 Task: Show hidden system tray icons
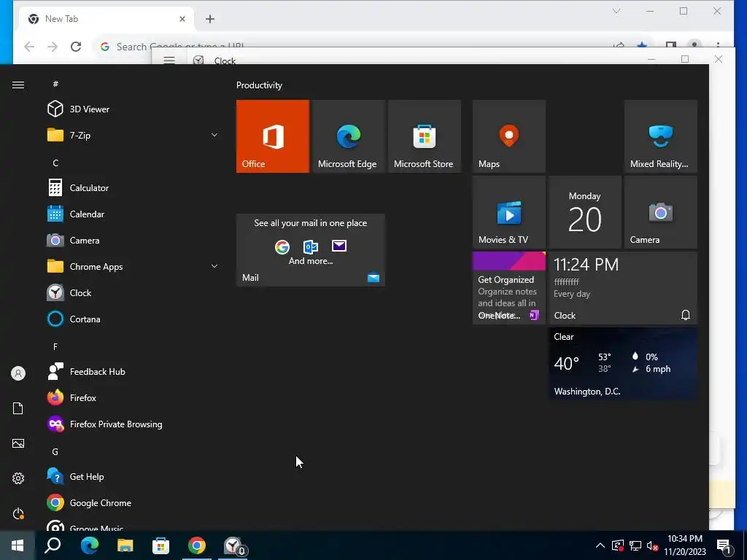(600, 545)
